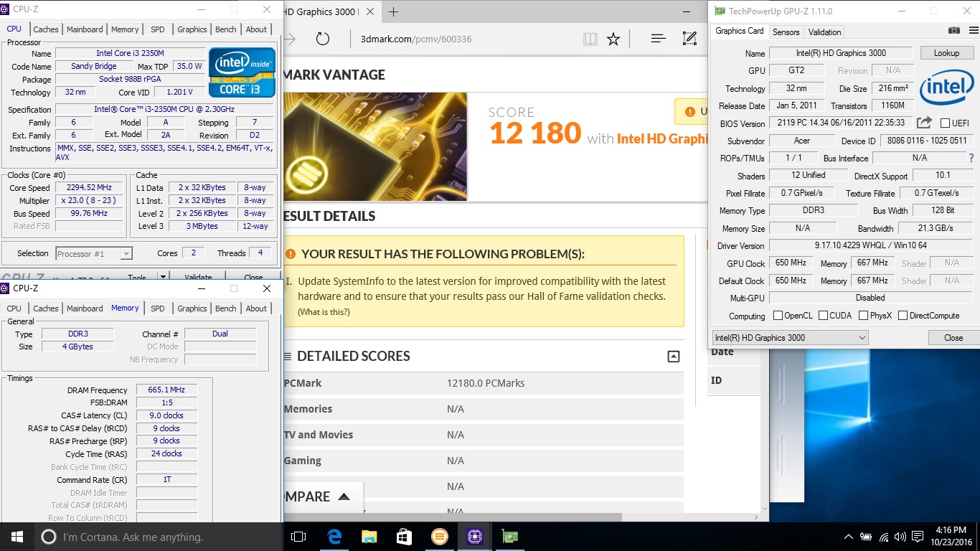Viewport: 980px width, 551px height.
Task: Open the Processor #1 selection dropdown
Action: click(x=94, y=253)
